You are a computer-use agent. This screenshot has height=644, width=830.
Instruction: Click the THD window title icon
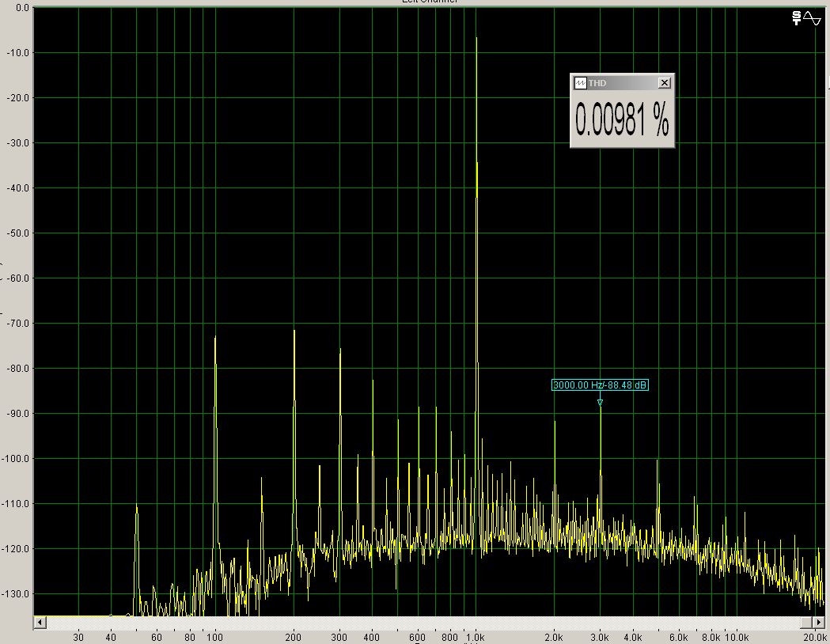tap(581, 83)
